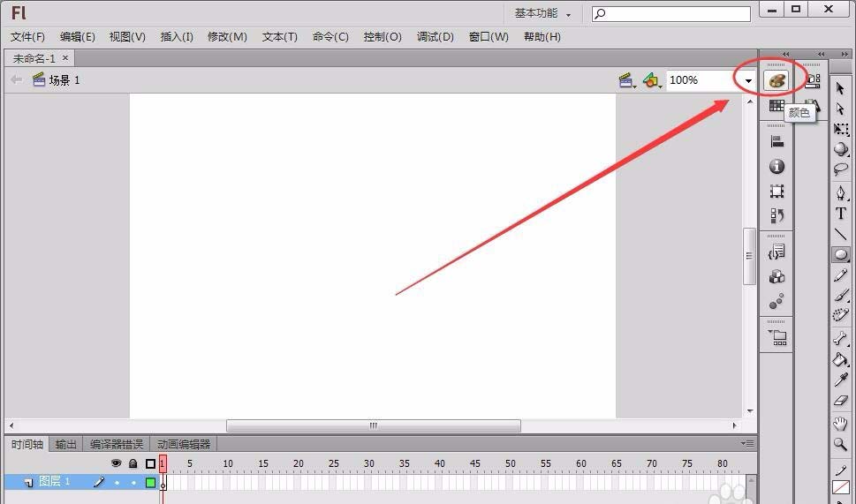The image size is (856, 504).
Task: Select the Deco tool
Action: coord(841,315)
